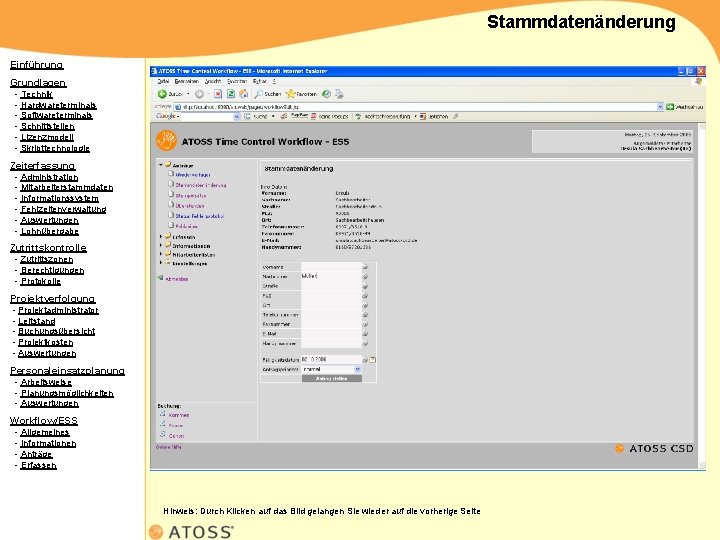Click the Abmelden logout arrow icon
720x540 pixels.
click(x=160, y=278)
